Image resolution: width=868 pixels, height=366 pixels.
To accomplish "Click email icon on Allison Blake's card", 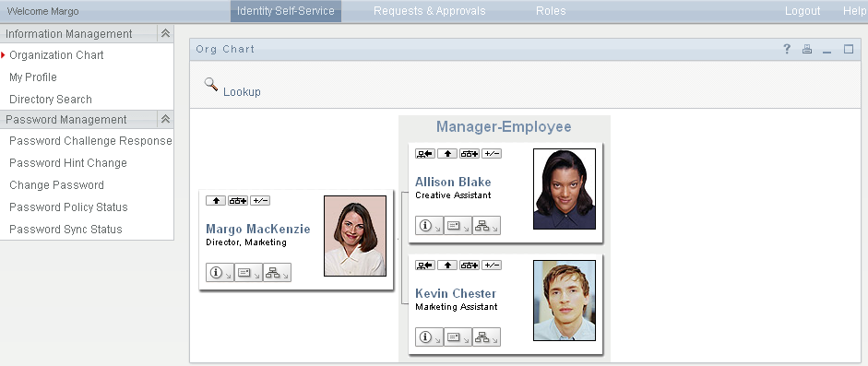I will click(458, 226).
